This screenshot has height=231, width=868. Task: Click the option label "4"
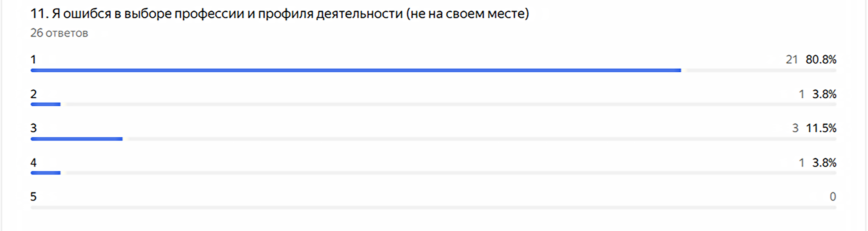click(33, 163)
